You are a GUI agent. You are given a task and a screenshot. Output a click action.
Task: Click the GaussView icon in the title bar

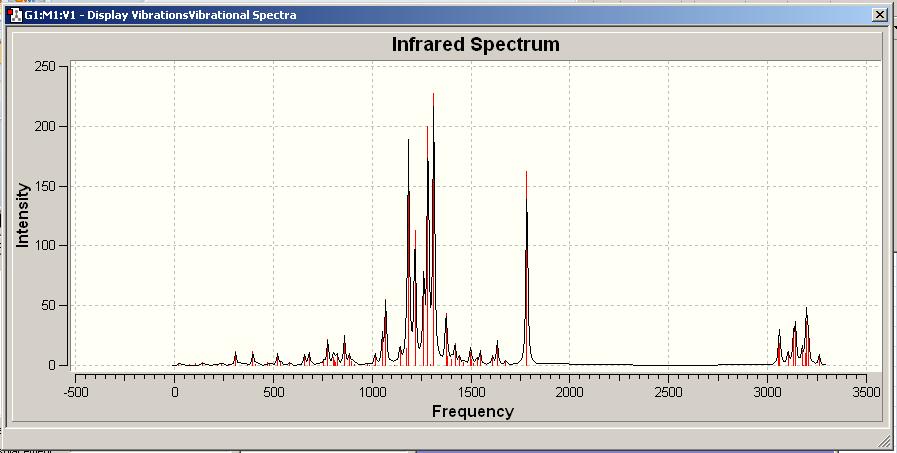[x=15, y=15]
